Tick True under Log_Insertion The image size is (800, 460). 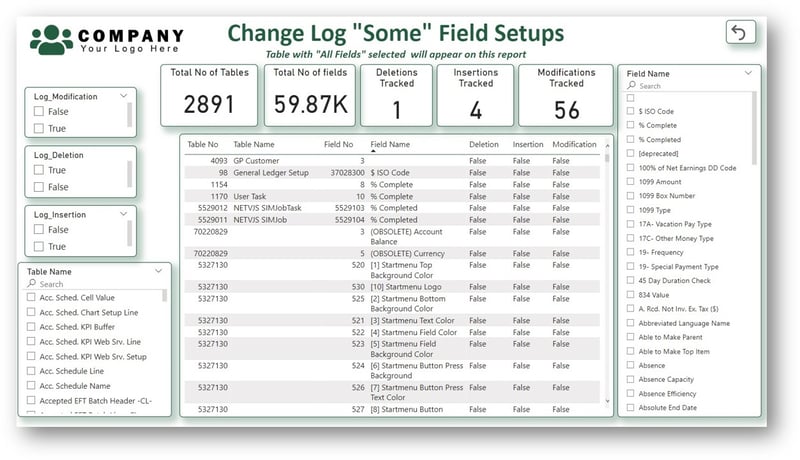(x=38, y=246)
